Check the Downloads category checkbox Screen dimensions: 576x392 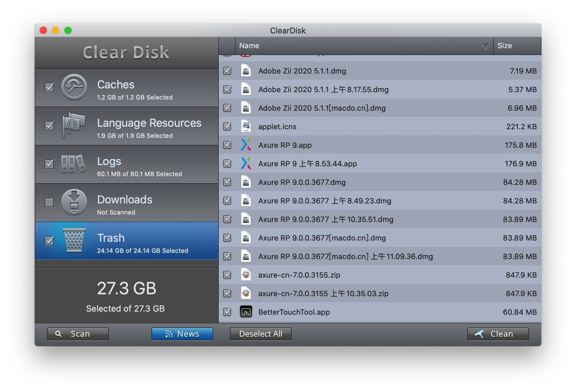49,202
